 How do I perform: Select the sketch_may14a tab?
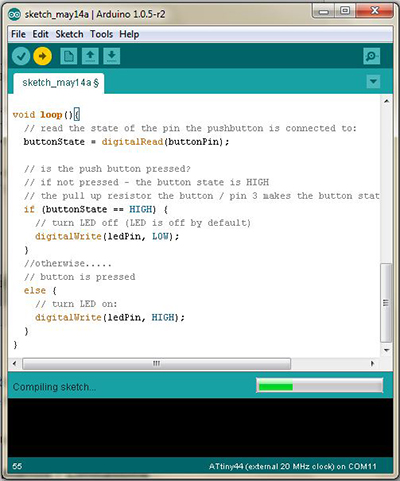(x=59, y=83)
